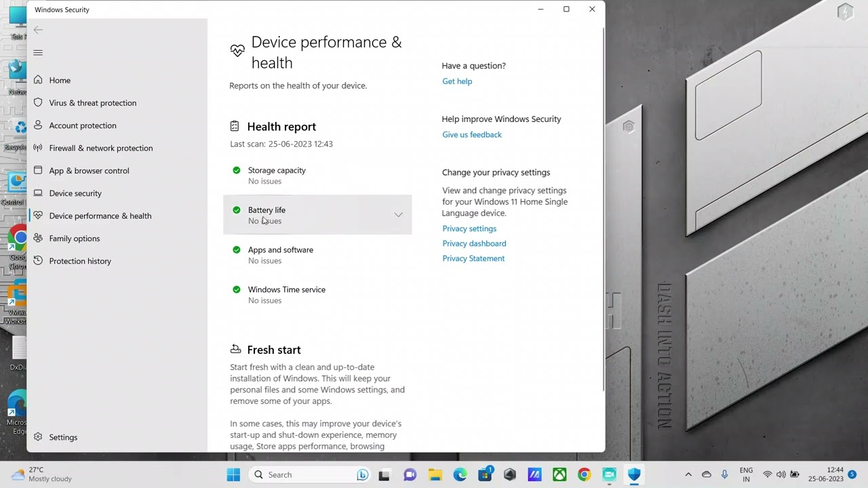Image resolution: width=868 pixels, height=488 pixels.
Task: Click the back arrow in Windows Security
Action: tap(38, 30)
